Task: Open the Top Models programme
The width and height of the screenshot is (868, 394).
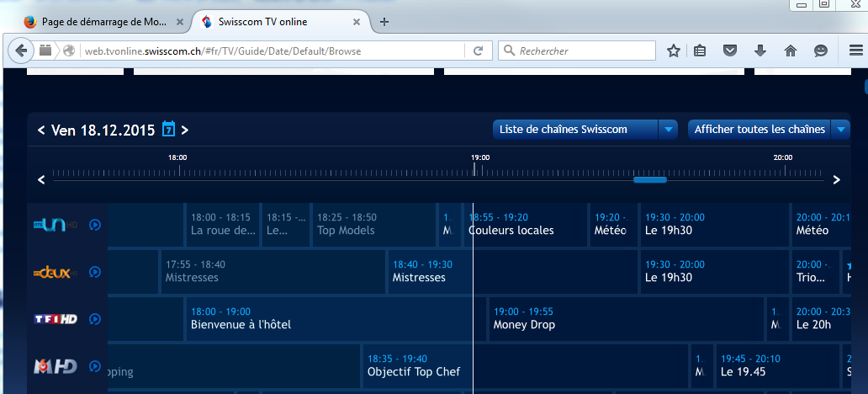Action: click(374, 225)
